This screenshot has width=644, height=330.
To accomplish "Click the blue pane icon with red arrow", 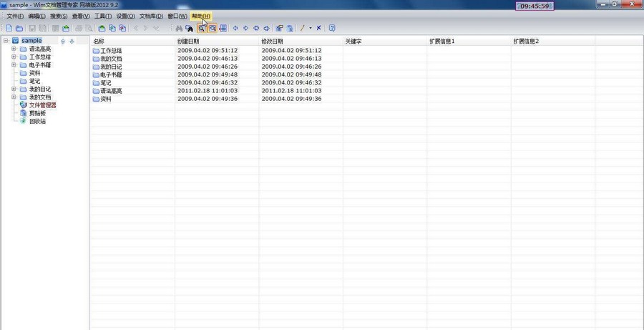I will (223, 29).
